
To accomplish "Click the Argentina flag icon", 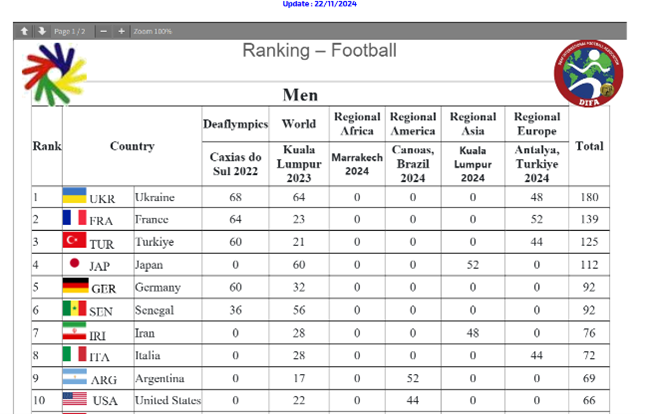I will (x=75, y=378).
